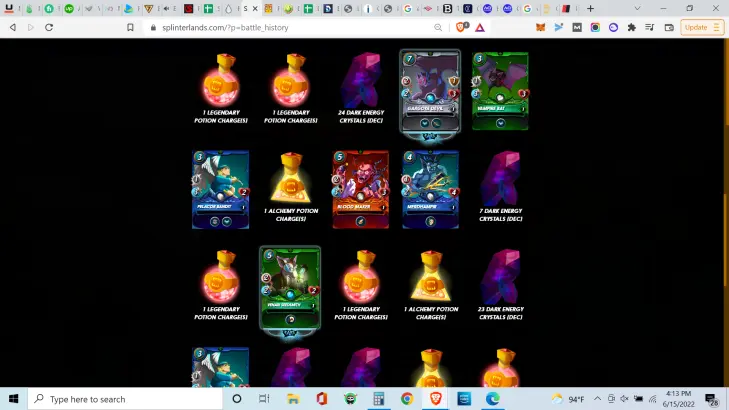Open Microsoft Edge from taskbar
Viewport: 729px width, 410px height.
pos(492,399)
